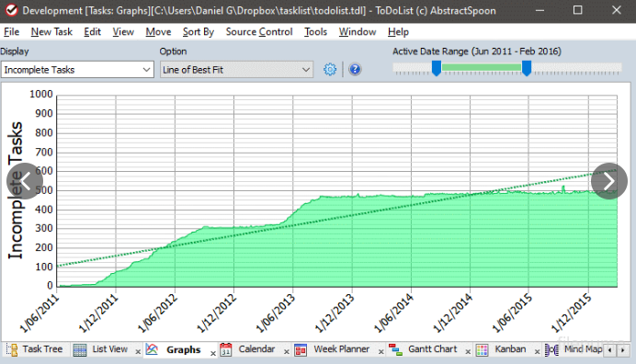636x364 pixels.
Task: Click the right date range slider handle
Action: (527, 68)
